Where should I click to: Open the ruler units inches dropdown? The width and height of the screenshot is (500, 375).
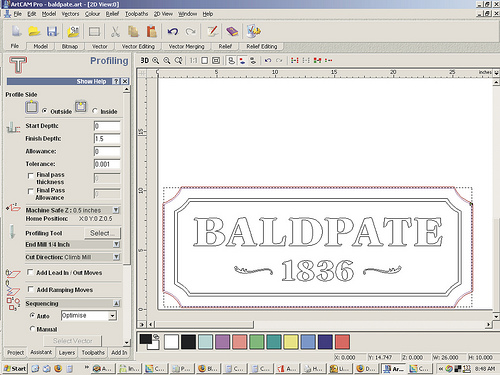tap(496, 72)
